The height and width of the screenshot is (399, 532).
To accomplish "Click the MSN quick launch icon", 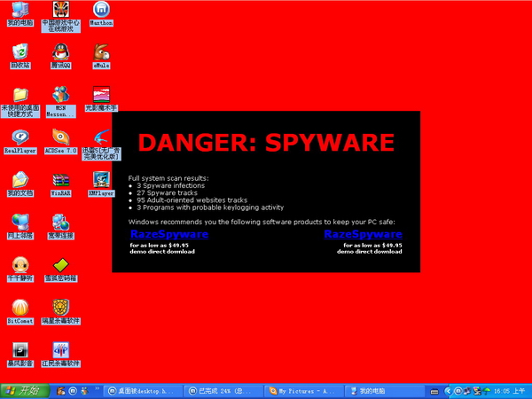I will click(84, 391).
